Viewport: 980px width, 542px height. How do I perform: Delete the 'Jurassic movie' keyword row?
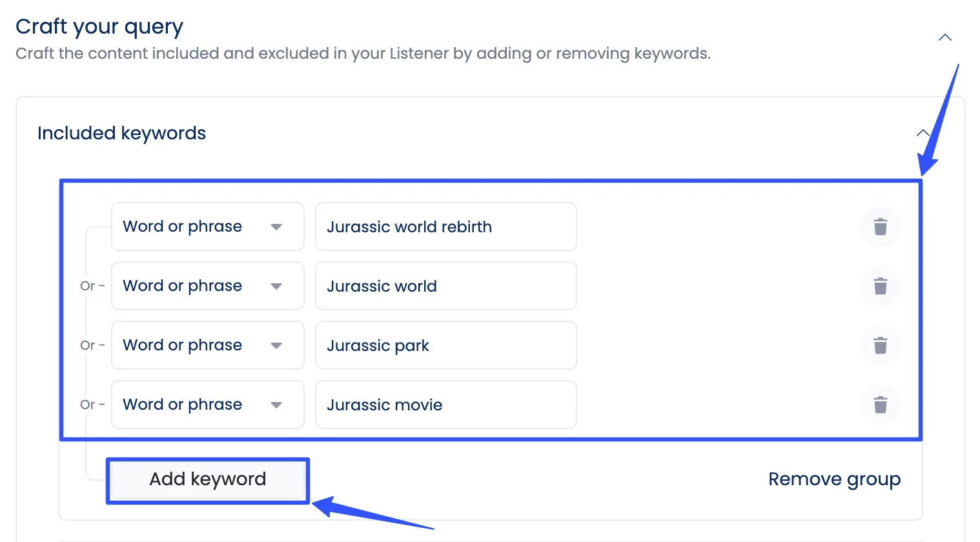coord(880,405)
